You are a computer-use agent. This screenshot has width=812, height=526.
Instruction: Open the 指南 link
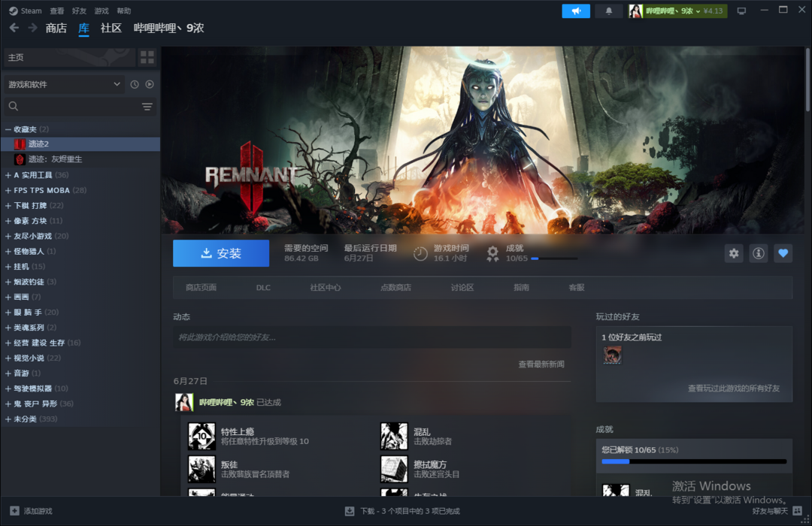coord(521,287)
